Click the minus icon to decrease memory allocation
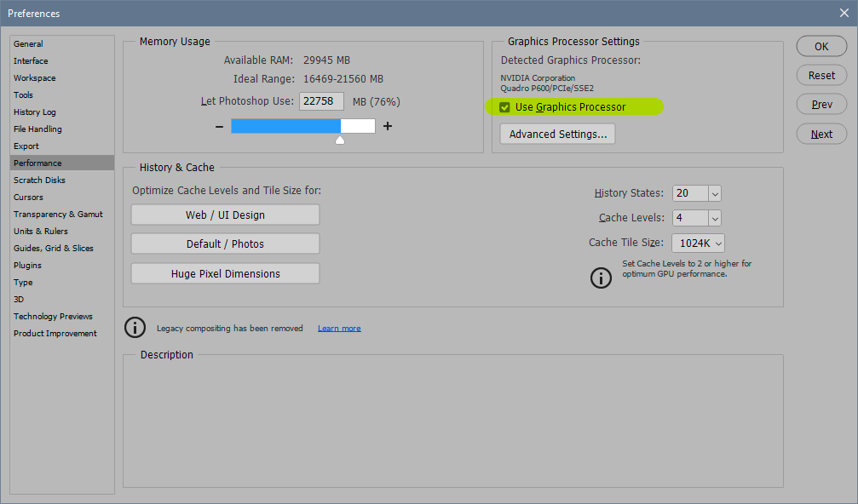The width and height of the screenshot is (858, 504). 219,125
